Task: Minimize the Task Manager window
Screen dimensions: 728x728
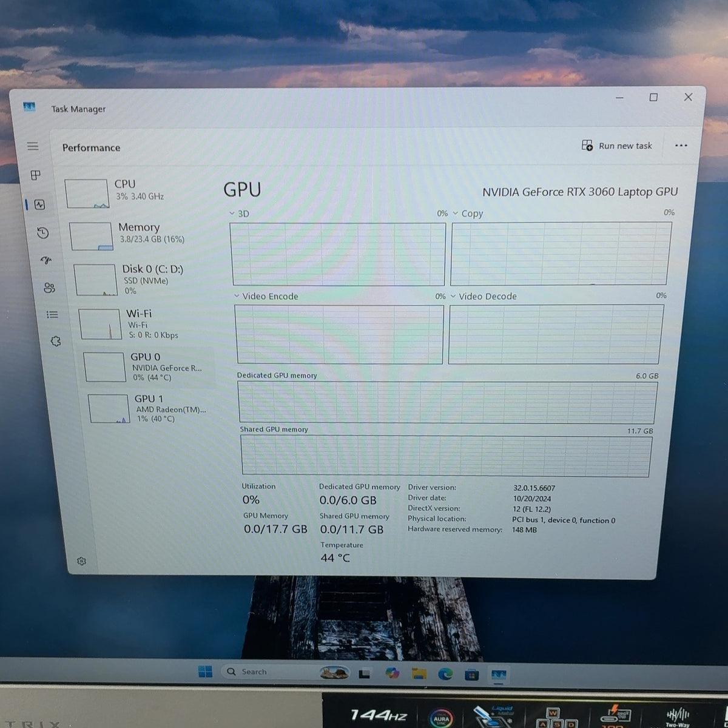Action: click(619, 97)
